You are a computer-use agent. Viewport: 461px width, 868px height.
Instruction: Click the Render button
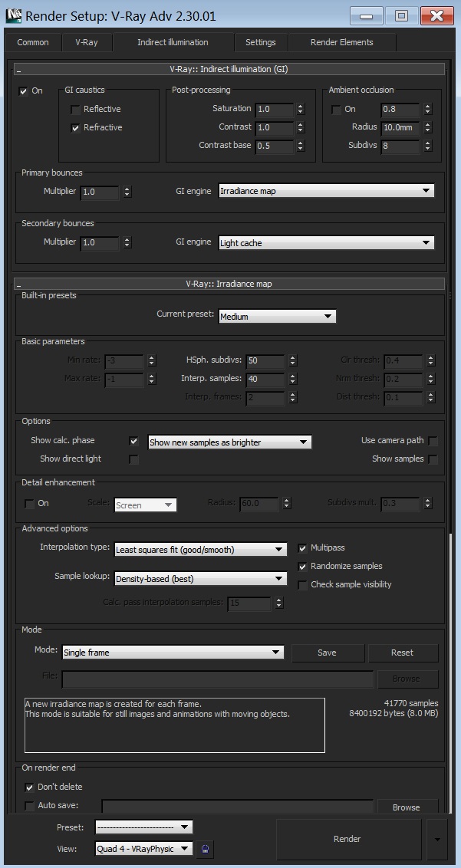347,839
